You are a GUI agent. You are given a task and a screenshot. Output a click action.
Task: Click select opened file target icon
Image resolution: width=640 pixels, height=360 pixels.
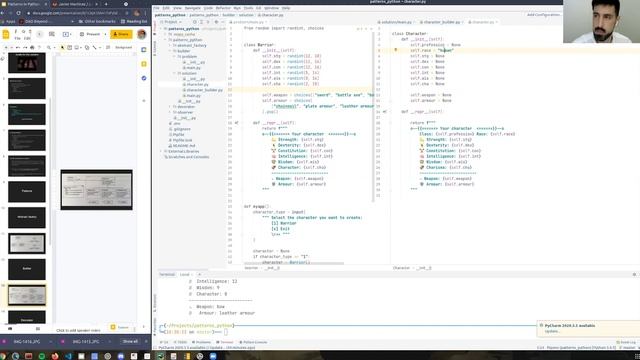pyautogui.click(x=195, y=22)
